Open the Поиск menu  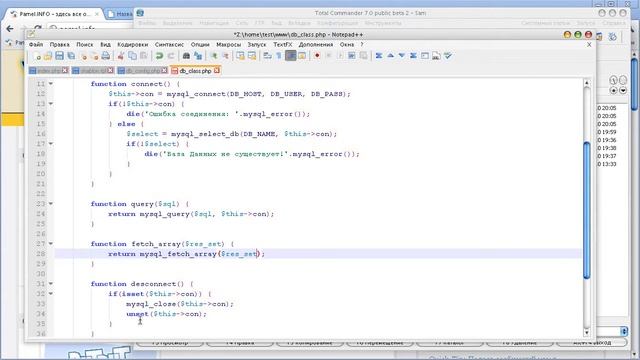[84, 44]
